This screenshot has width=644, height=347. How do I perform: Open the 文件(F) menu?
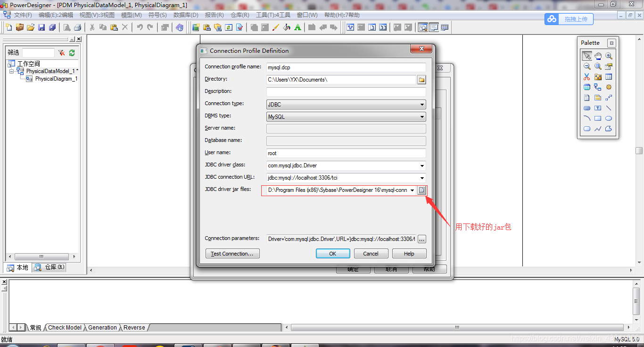(x=23, y=15)
